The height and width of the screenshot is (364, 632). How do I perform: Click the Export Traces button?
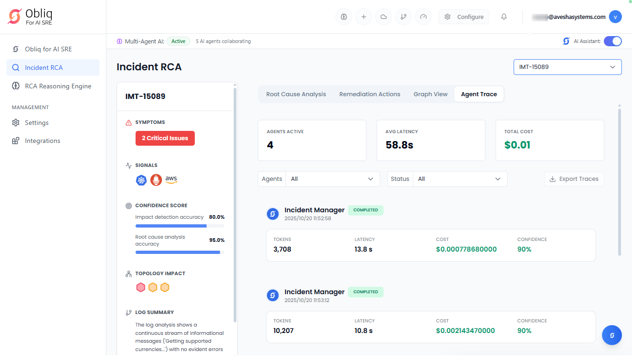point(574,179)
